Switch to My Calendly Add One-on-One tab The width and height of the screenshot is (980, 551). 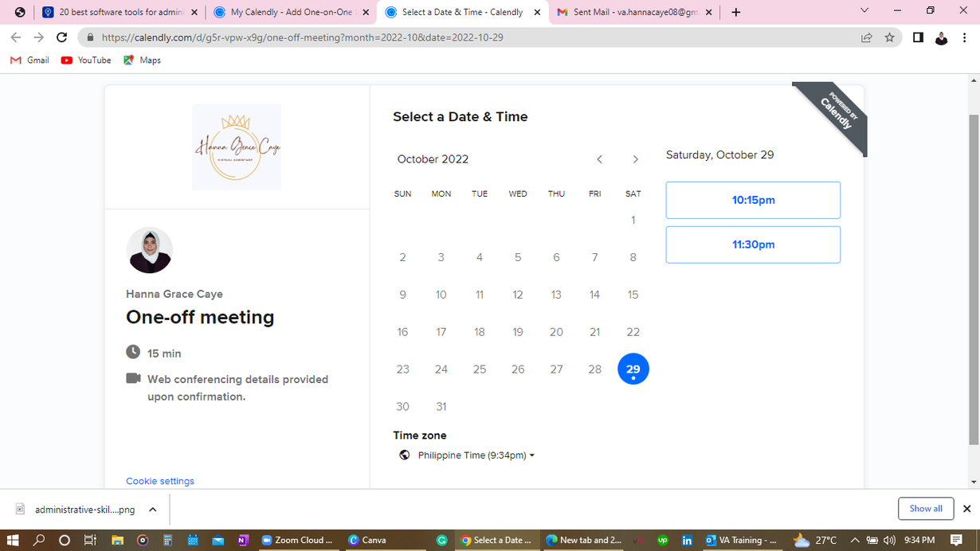(290, 12)
